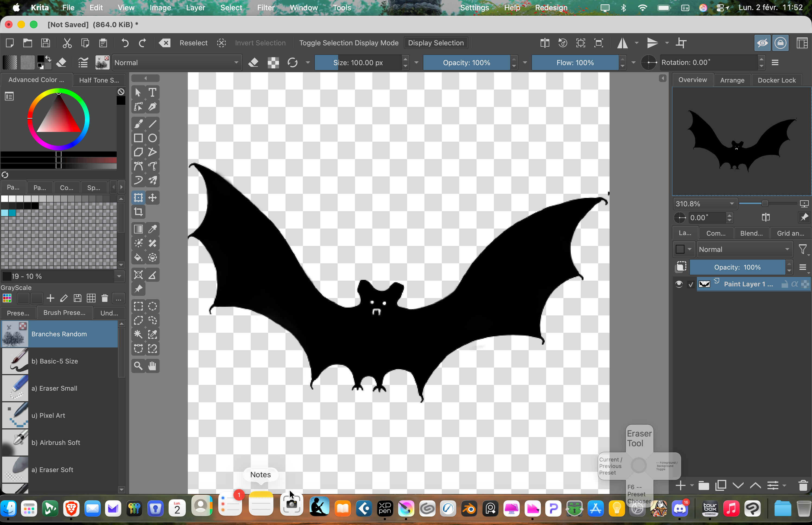This screenshot has height=525, width=812.
Task: Select the Zoom magnifier tool
Action: coord(138,366)
